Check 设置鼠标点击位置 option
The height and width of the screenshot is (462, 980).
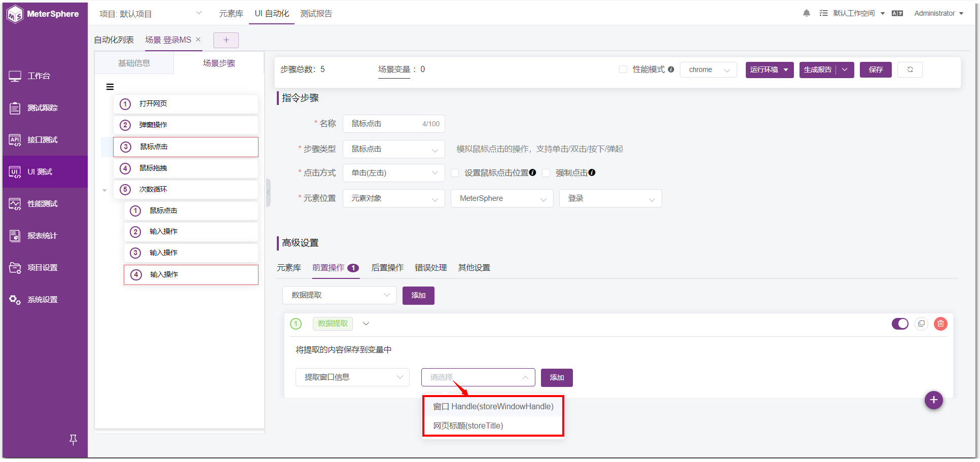(455, 173)
